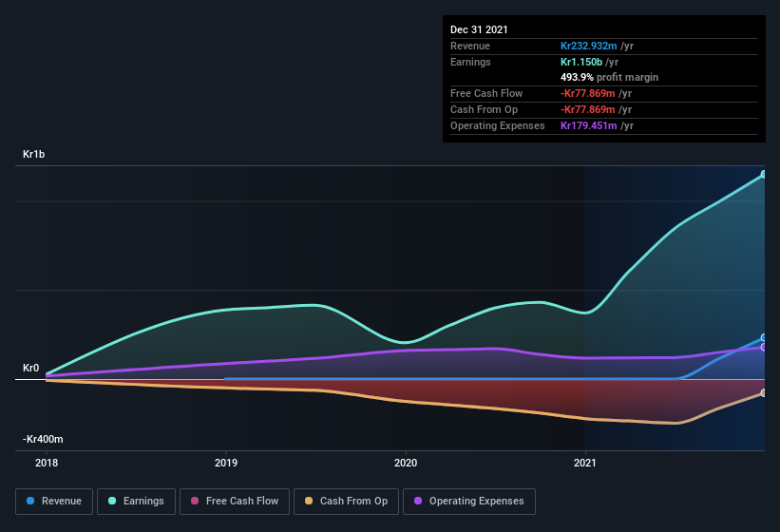Click the -Kr400m y-axis label
Screen dimensions: 780x532
43,439
